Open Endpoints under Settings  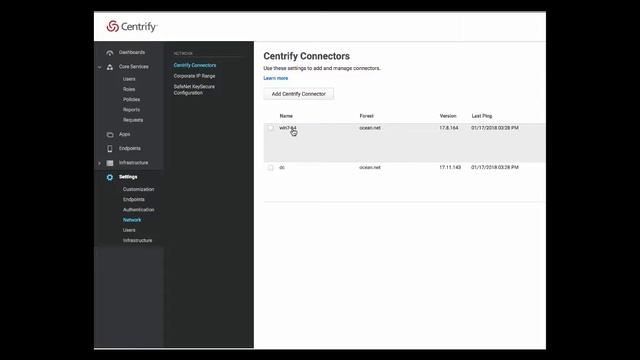point(134,200)
